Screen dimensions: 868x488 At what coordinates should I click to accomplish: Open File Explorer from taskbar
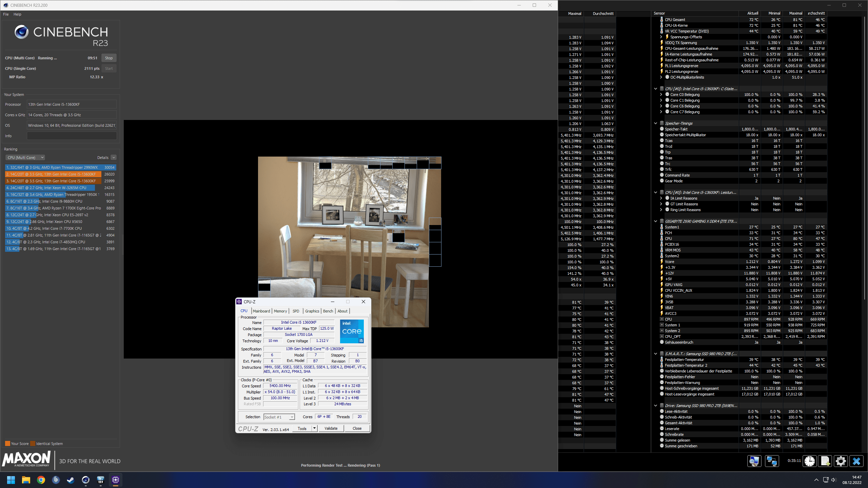click(x=26, y=480)
